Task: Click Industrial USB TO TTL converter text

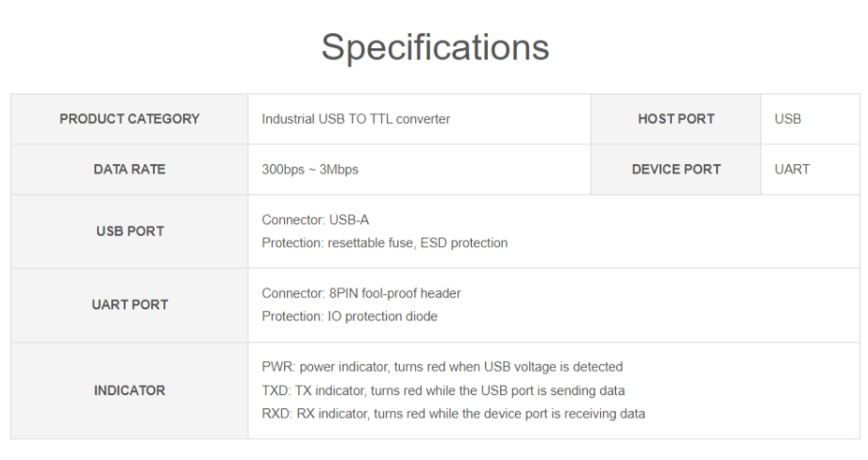Action: [356, 119]
